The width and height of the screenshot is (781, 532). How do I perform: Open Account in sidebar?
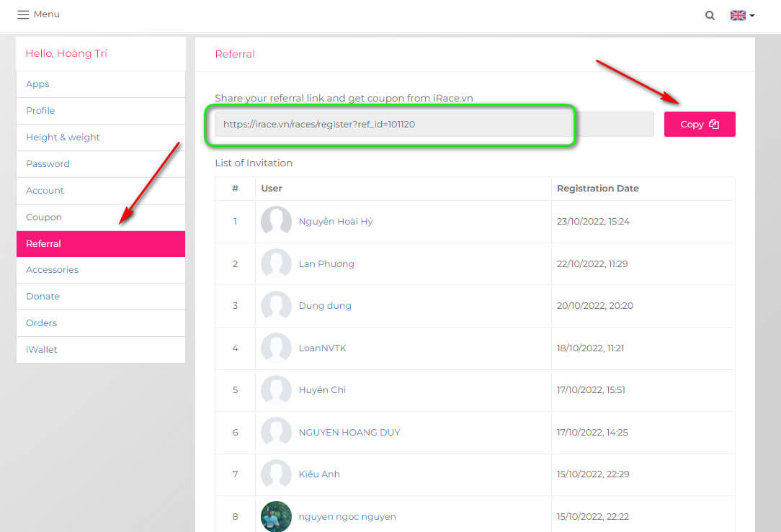101,191
